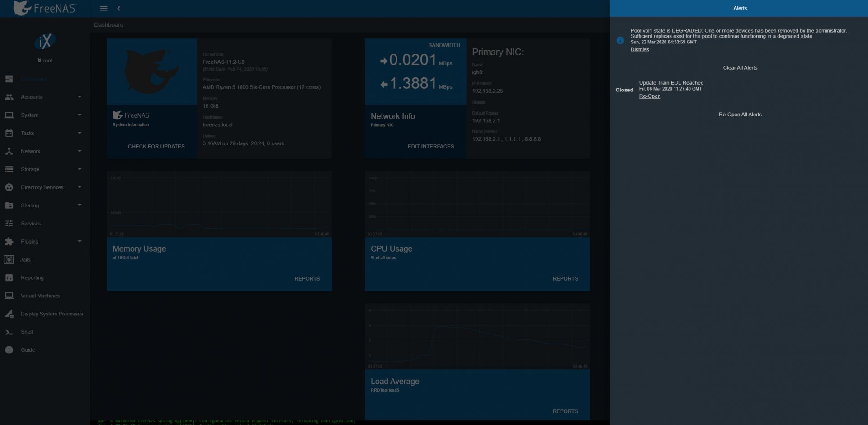Click the Accounts people icon
Image resolution: width=868 pixels, height=425 pixels.
pos(9,97)
